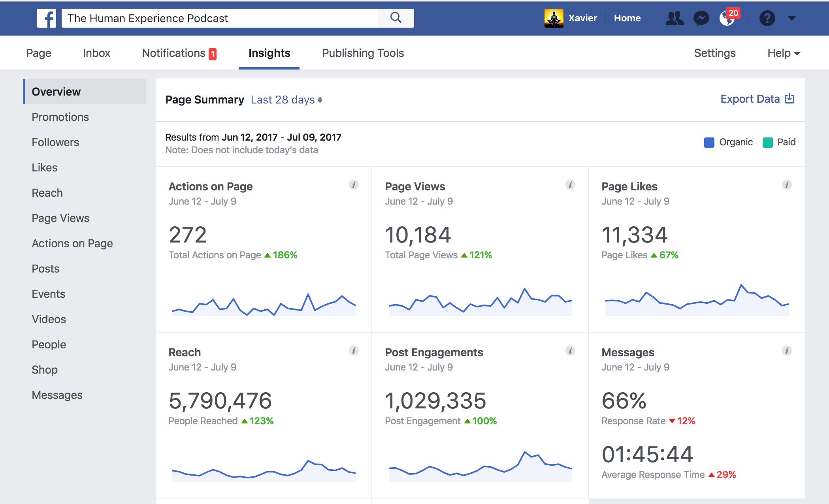Viewport: 829px width, 504px height.
Task: Expand the account dropdown arrow in top bar
Action: tap(792, 18)
